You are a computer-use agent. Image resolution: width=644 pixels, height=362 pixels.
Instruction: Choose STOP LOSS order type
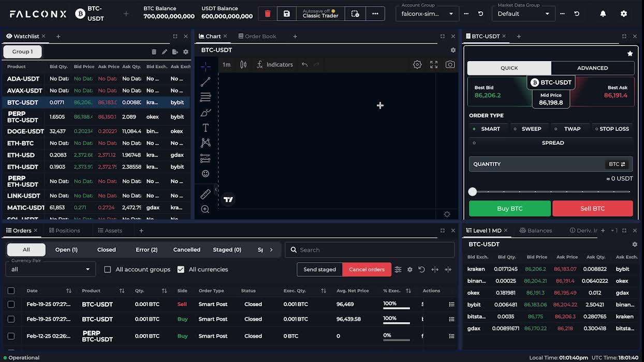point(612,129)
